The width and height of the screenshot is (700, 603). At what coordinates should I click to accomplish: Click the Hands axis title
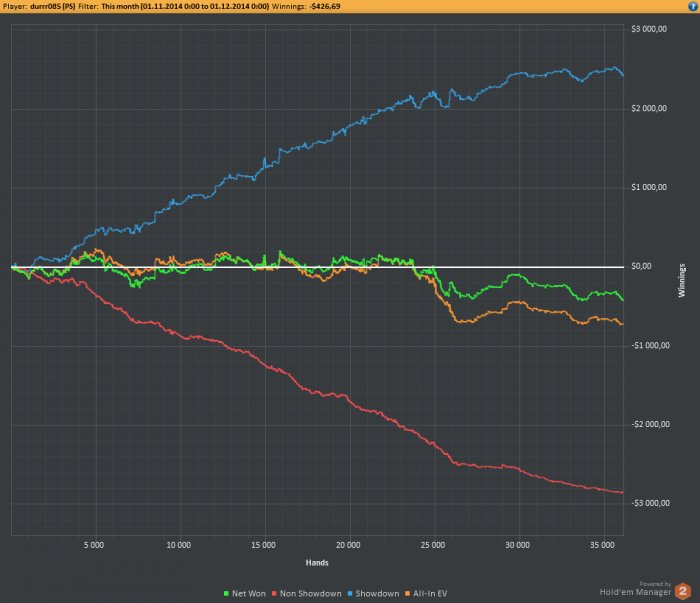tap(317, 563)
